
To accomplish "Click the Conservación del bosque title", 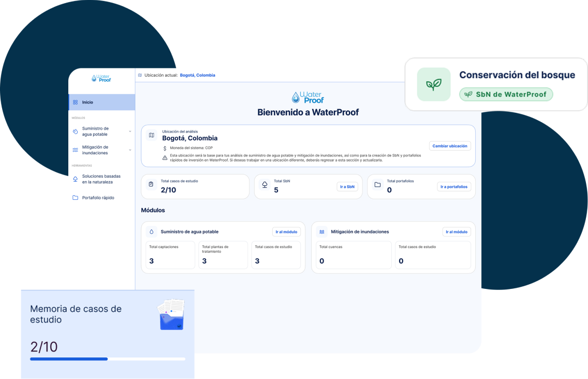I will tap(517, 75).
